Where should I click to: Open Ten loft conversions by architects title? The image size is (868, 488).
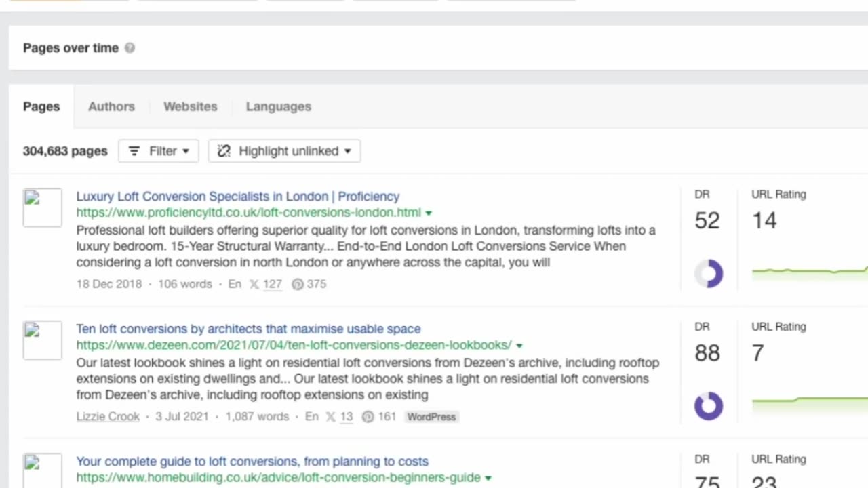point(248,329)
